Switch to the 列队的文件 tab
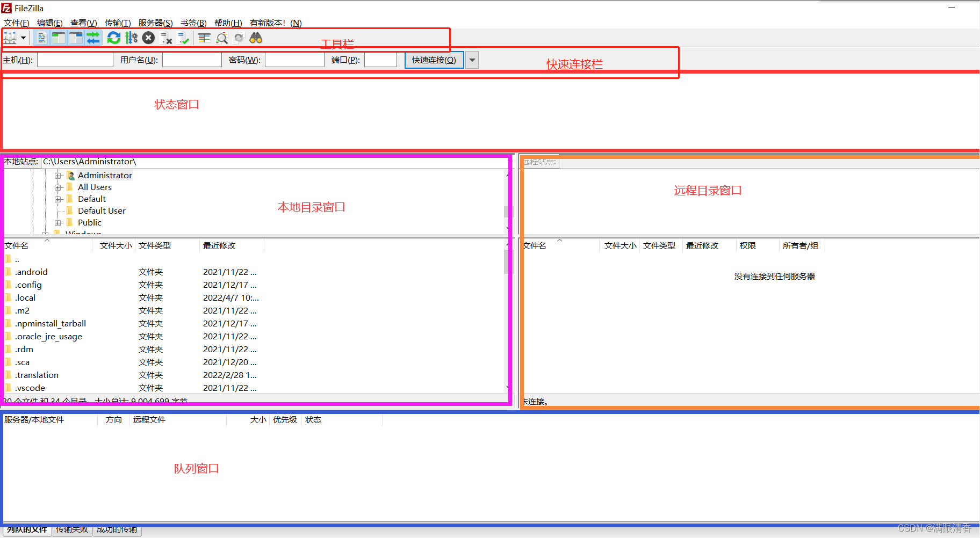Screen dimensions: 980x538 (27, 530)
